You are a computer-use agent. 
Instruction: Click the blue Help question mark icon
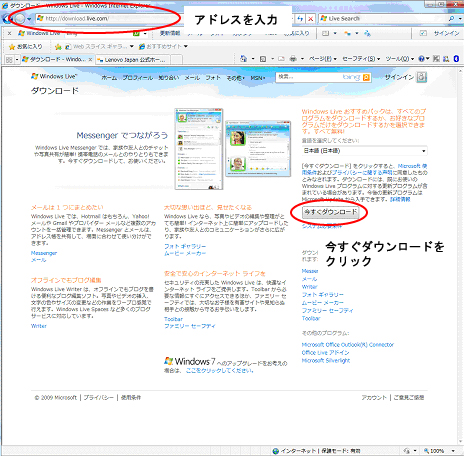coord(422,59)
